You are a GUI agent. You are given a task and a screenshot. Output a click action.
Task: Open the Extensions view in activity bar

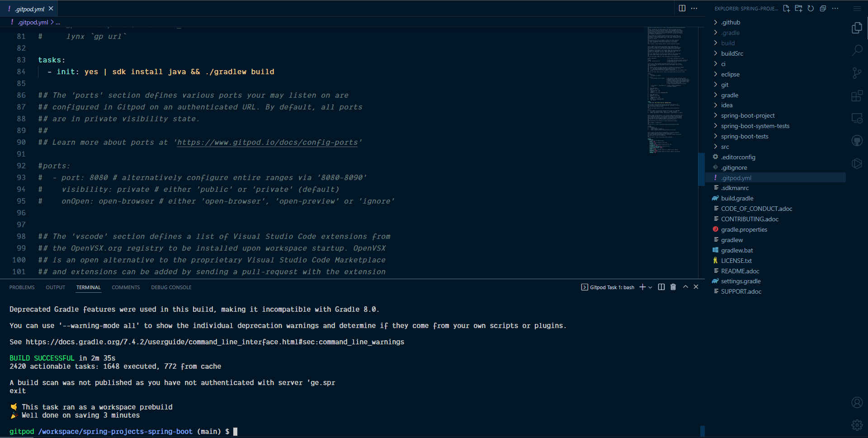coord(857,96)
